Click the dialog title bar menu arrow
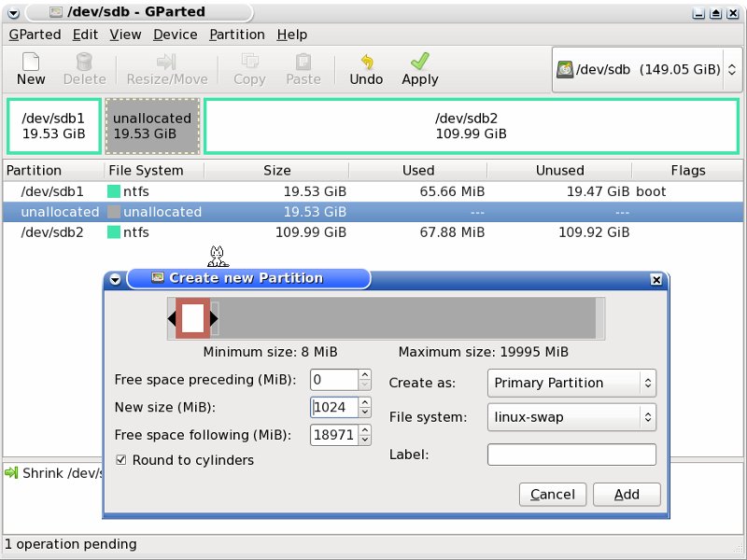The image size is (747, 560). [x=115, y=279]
